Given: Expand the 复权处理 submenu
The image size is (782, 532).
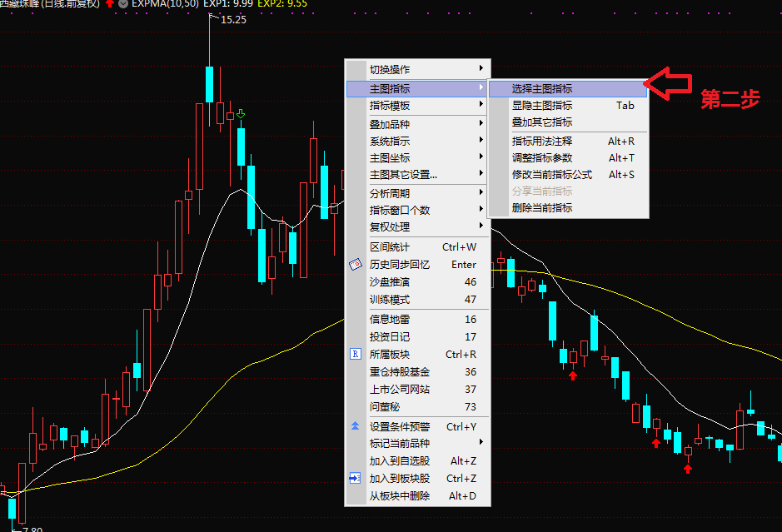Looking at the screenshot, I should click(418, 226).
